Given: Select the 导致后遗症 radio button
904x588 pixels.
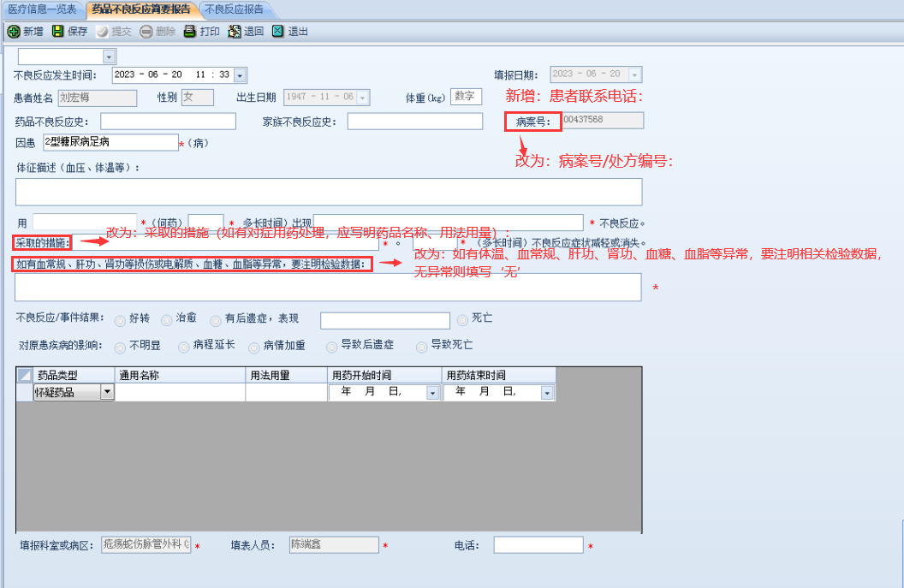Looking at the screenshot, I should (331, 347).
